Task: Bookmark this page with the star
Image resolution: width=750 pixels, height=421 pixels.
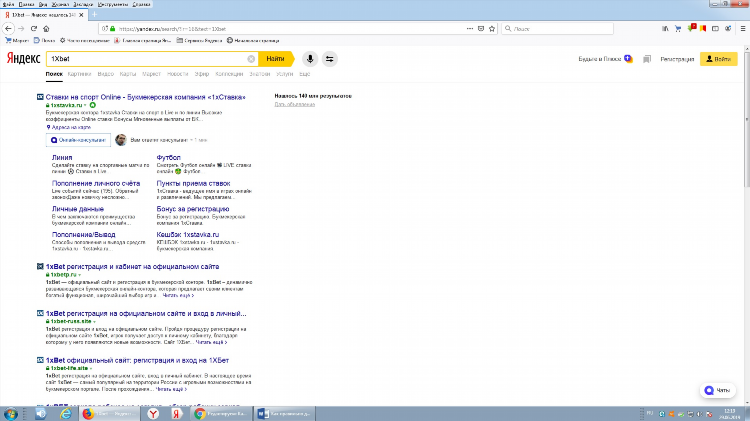Action: [492, 29]
